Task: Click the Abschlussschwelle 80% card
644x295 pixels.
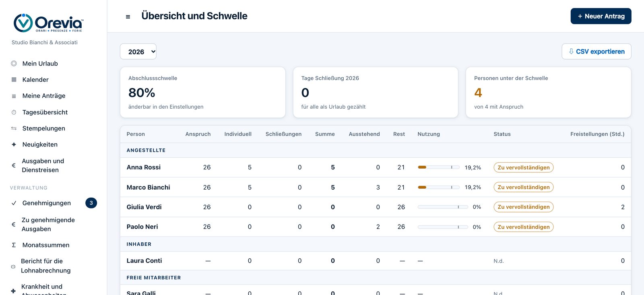Action: [x=203, y=93]
